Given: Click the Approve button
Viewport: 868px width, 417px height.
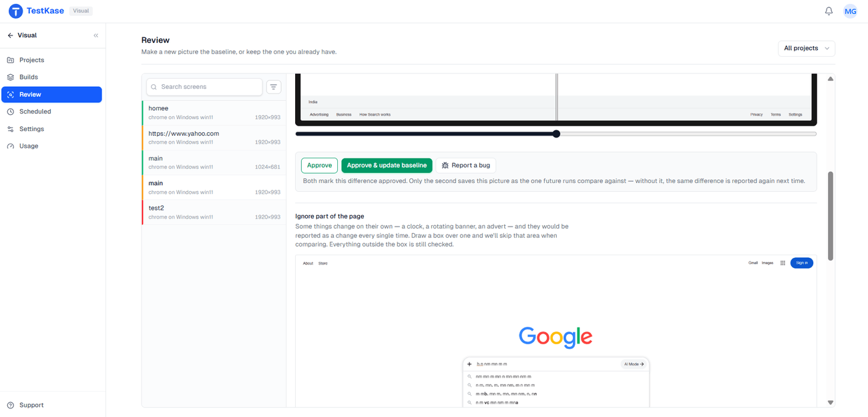Looking at the screenshot, I should (x=319, y=165).
